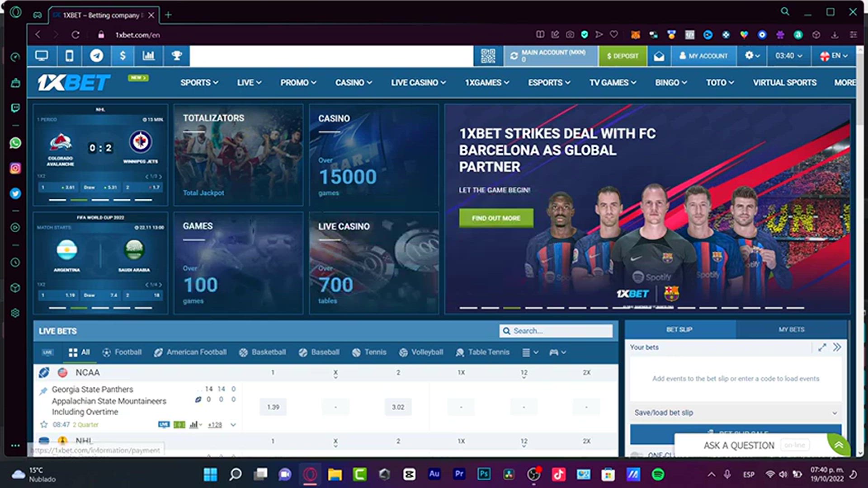Select odds 3.02 for Appalachian State
This screenshot has width=868, height=488.
pos(398,407)
